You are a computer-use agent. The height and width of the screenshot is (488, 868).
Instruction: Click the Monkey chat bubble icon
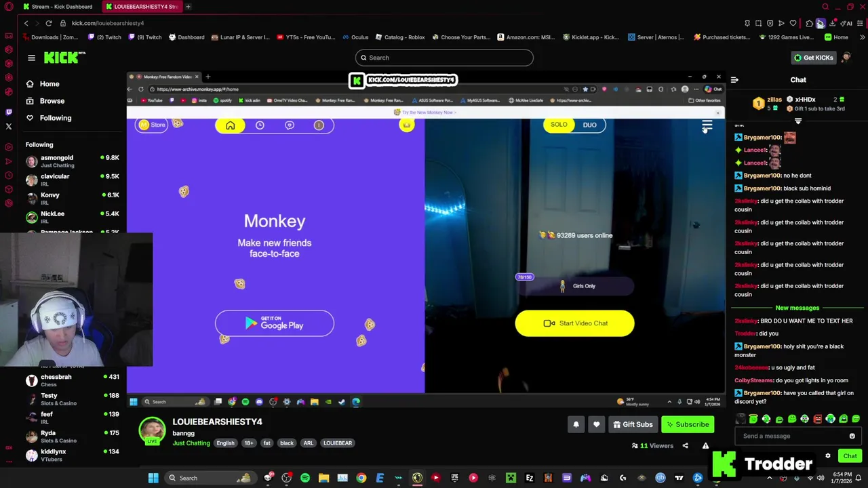(290, 125)
